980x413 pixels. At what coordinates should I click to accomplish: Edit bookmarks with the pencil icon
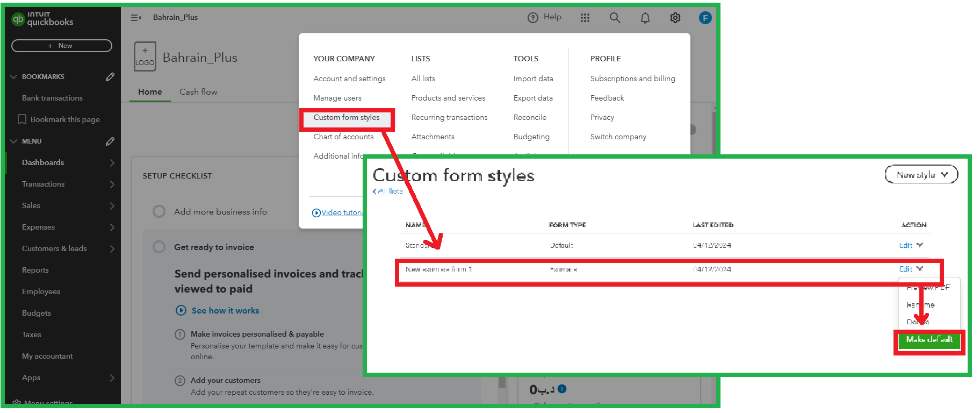110,77
